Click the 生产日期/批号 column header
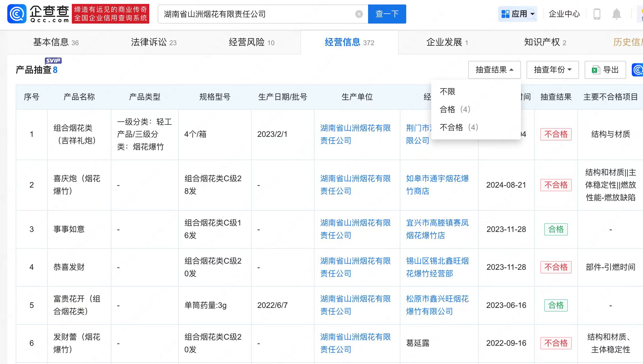 [283, 97]
